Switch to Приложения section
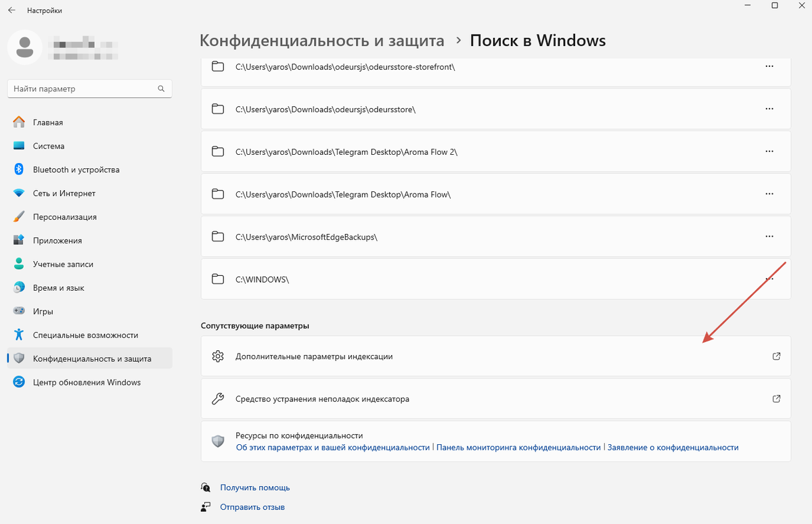Image resolution: width=812 pixels, height=524 pixels. tap(89, 241)
